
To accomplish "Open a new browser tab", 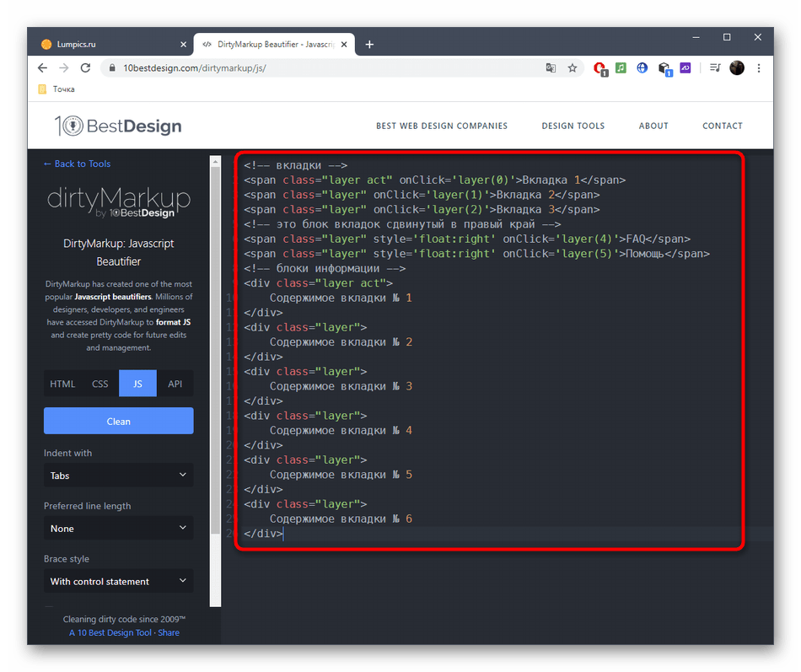I will [x=369, y=45].
